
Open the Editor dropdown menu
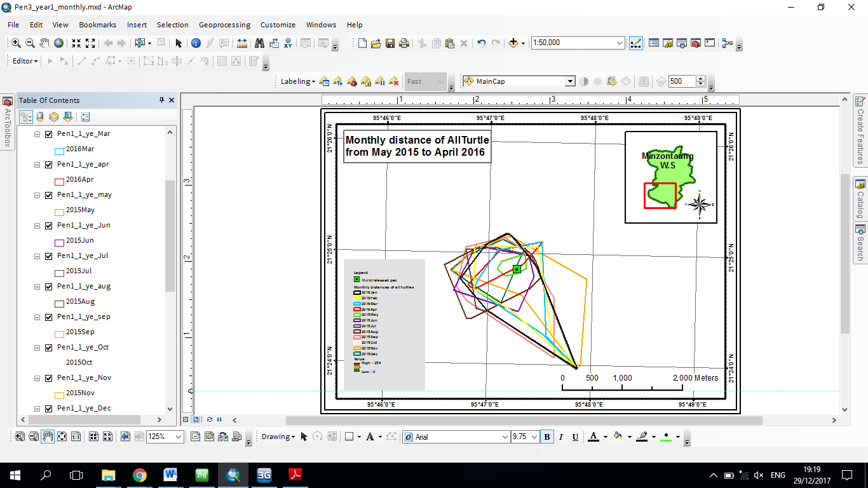pyautogui.click(x=25, y=61)
